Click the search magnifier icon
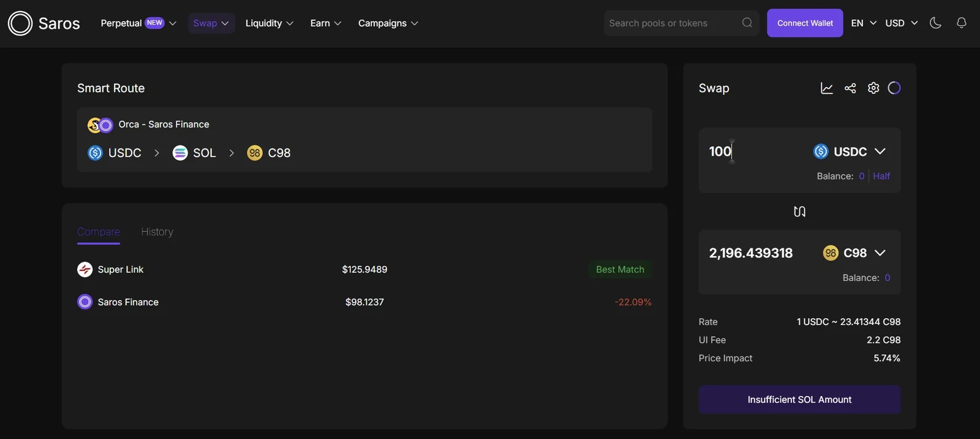Image resolution: width=980 pixels, height=439 pixels. point(747,23)
